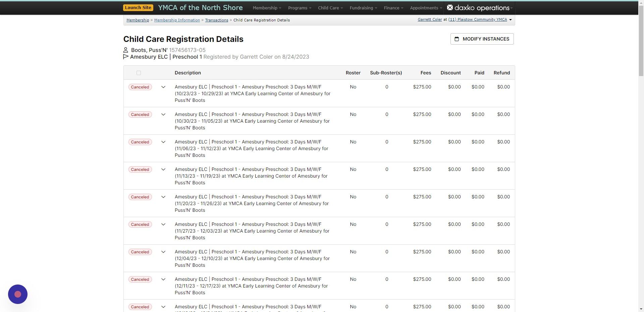Click $275.00 fee in 10/23/23 row
644x312 pixels.
coord(422,87)
